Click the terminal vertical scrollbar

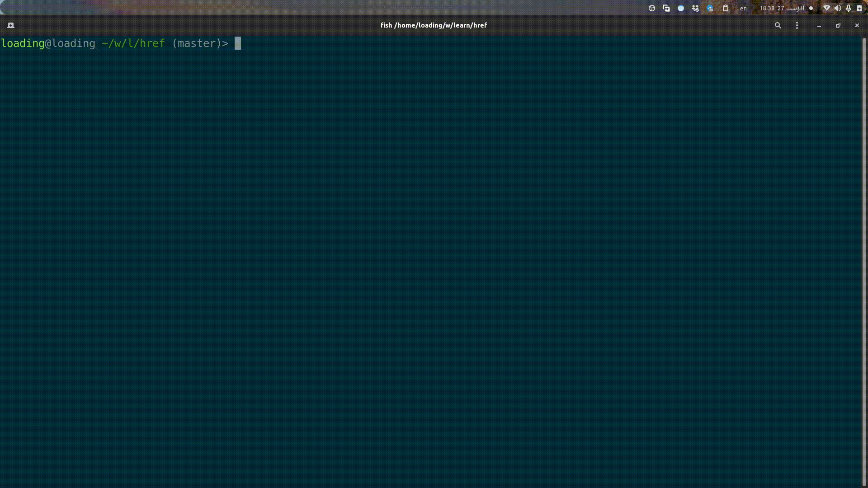[864, 262]
